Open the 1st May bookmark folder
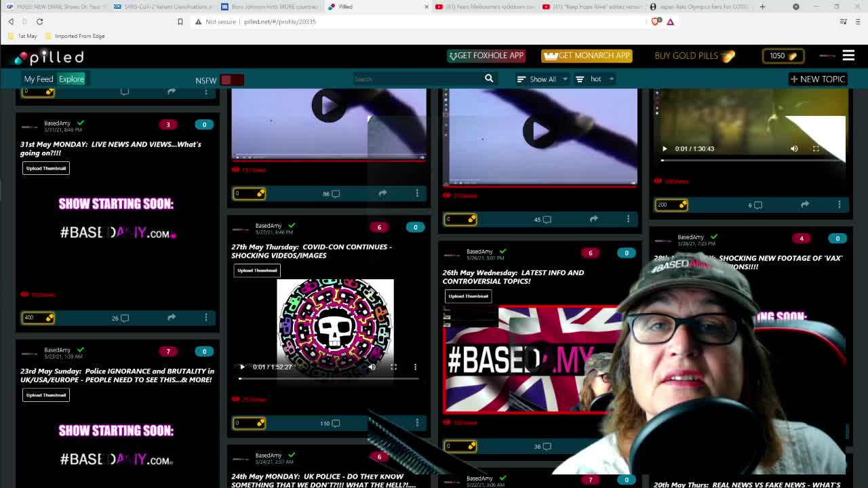 [x=22, y=36]
